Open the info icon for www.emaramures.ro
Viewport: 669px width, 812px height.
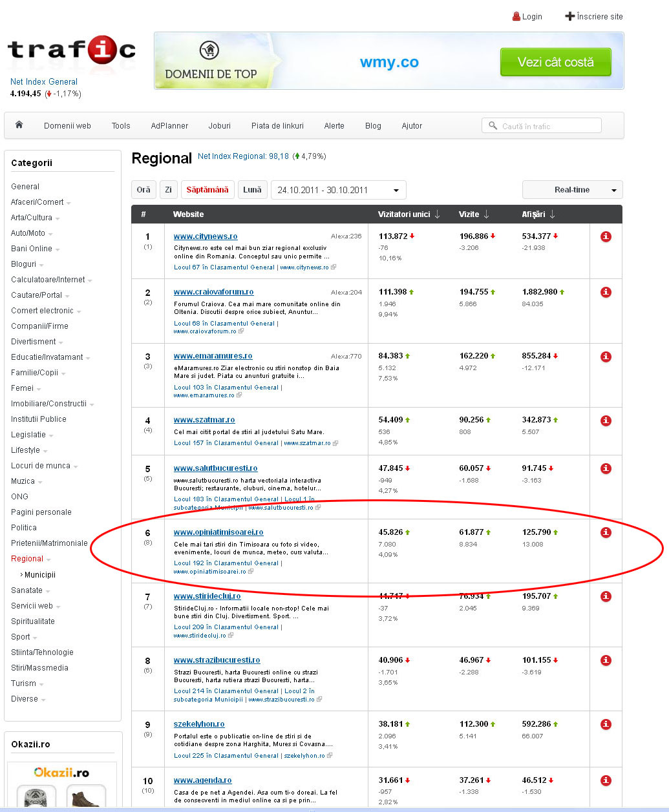point(606,357)
